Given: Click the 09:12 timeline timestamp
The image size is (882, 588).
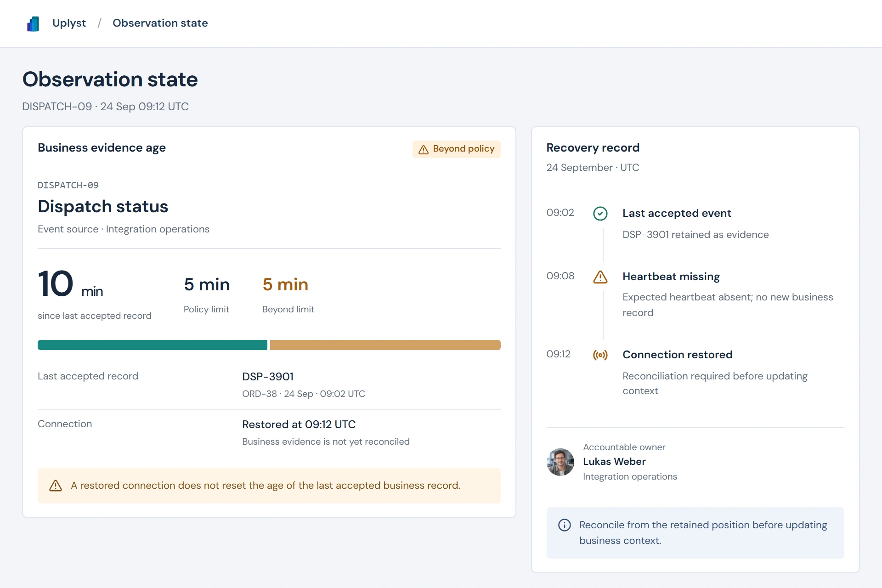Looking at the screenshot, I should pyautogui.click(x=558, y=354).
